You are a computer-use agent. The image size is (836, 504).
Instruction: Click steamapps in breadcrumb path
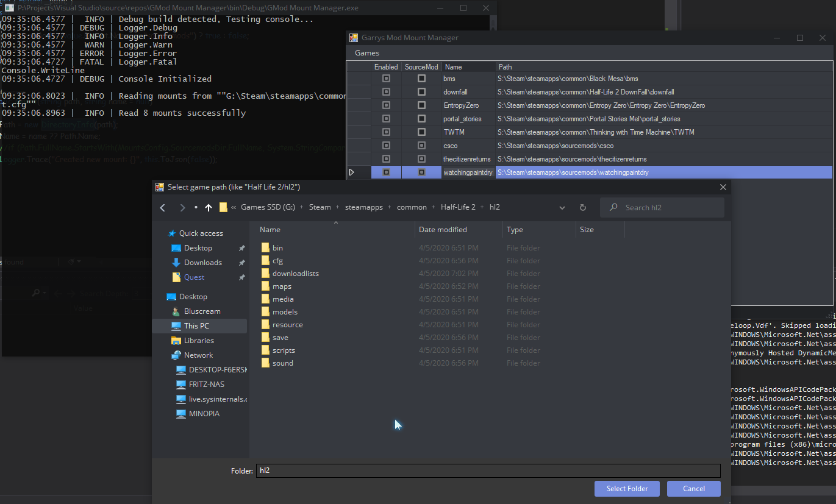click(x=364, y=207)
